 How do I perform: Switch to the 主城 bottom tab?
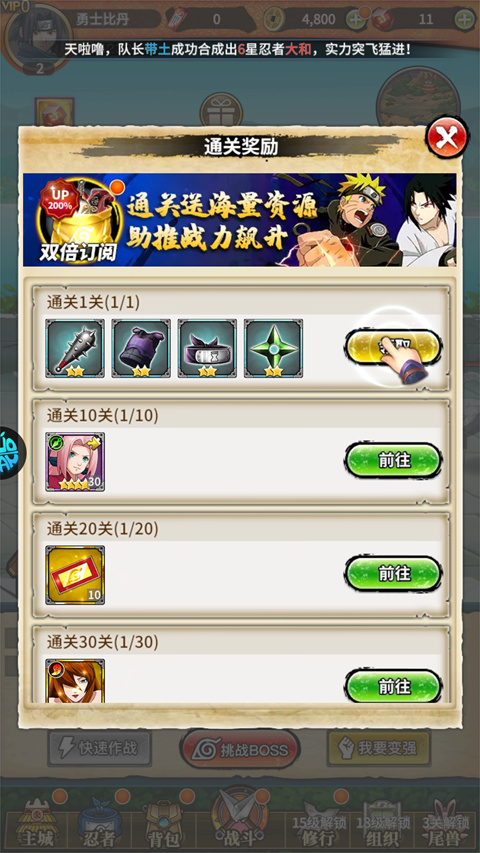(x=38, y=821)
